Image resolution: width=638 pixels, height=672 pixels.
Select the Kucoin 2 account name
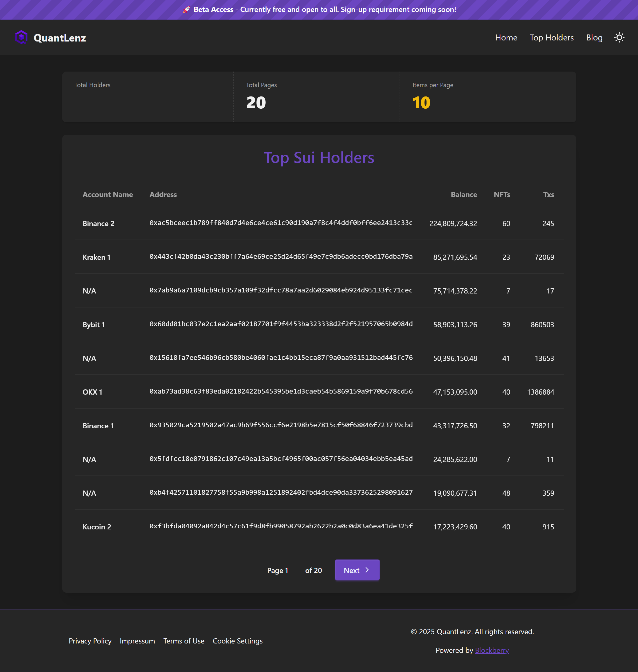(x=97, y=527)
